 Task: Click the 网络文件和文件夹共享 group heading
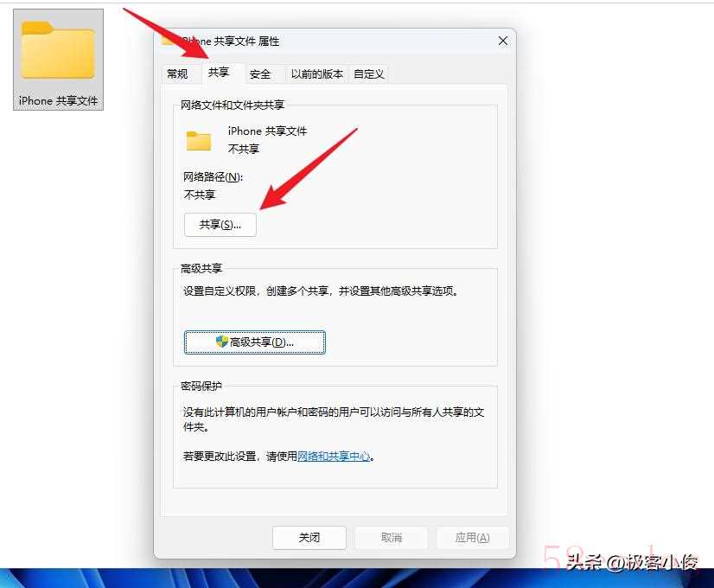coord(233,105)
